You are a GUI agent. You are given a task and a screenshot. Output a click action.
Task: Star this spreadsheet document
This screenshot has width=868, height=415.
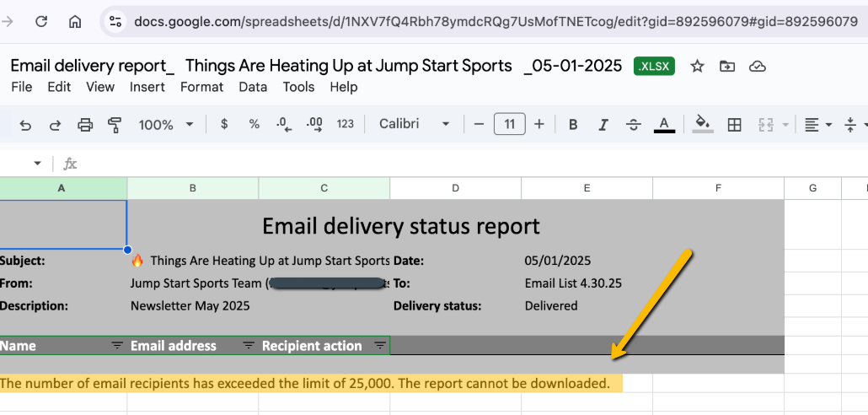698,67
